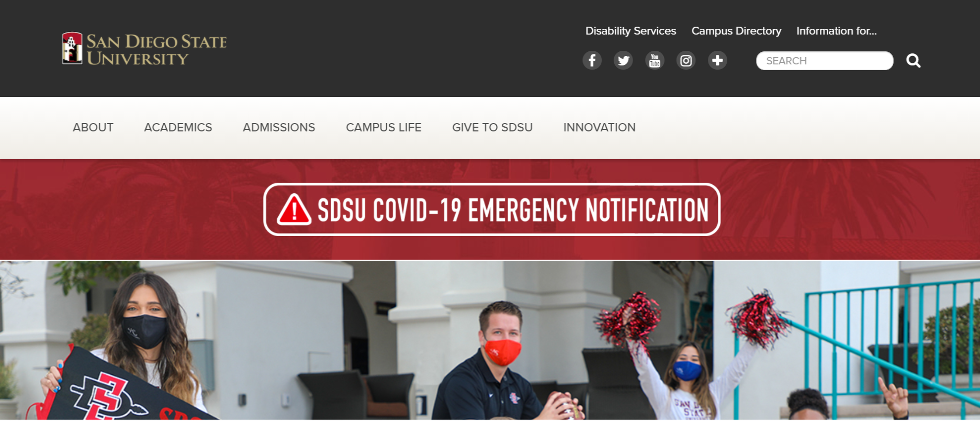Open SDSU Facebook page icon
This screenshot has height=422, width=980.
pos(592,61)
